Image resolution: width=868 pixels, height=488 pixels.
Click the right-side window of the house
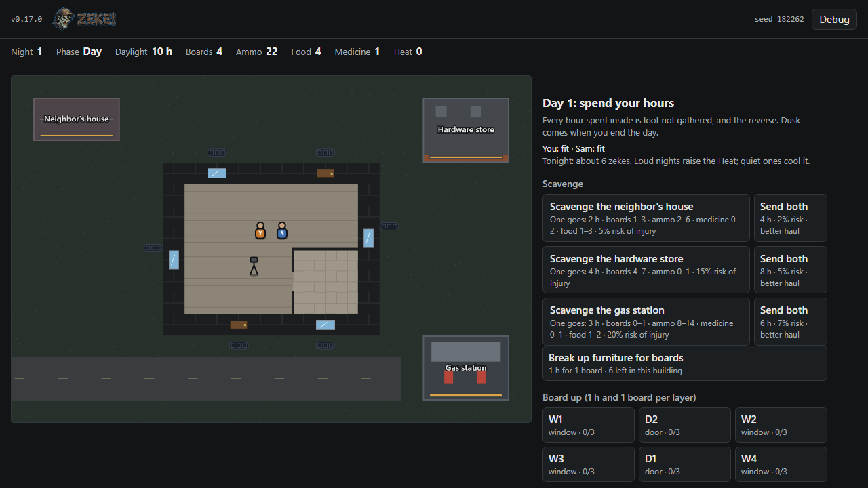pos(368,238)
